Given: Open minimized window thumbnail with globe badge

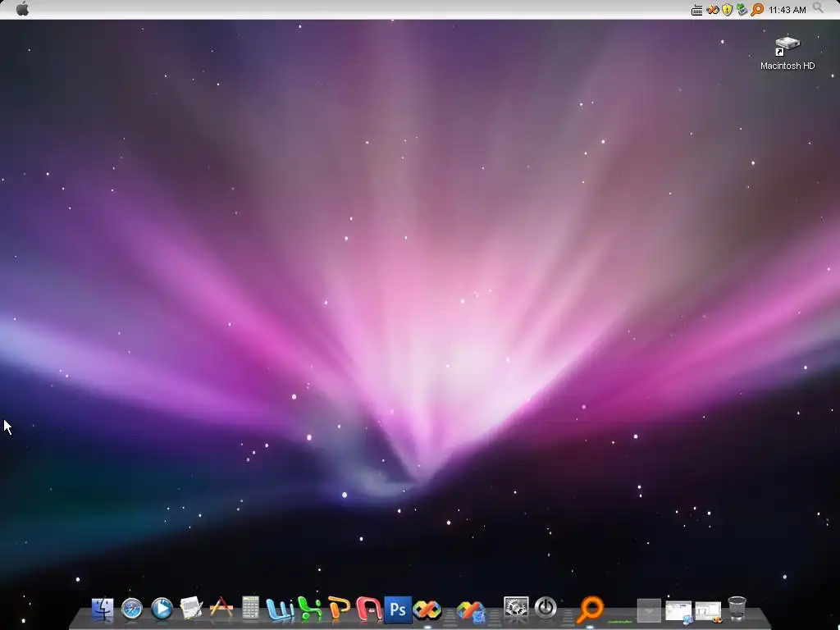Looking at the screenshot, I should tap(678, 612).
